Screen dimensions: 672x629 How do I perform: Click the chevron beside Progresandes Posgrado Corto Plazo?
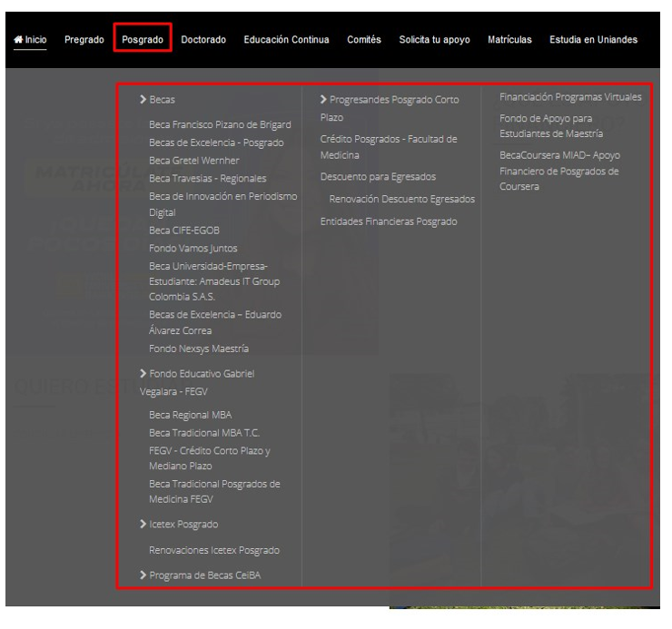tap(323, 100)
